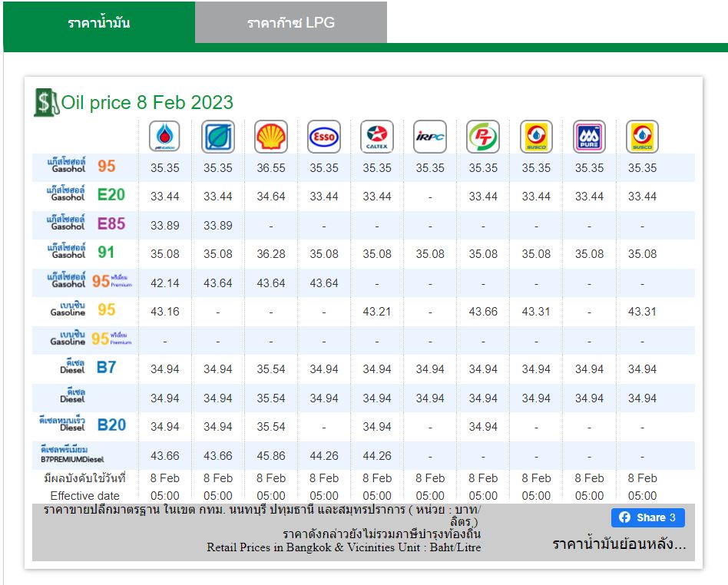Click the Facebook Share button
Image resolution: width=728 pixels, height=585 pixels.
tap(647, 517)
